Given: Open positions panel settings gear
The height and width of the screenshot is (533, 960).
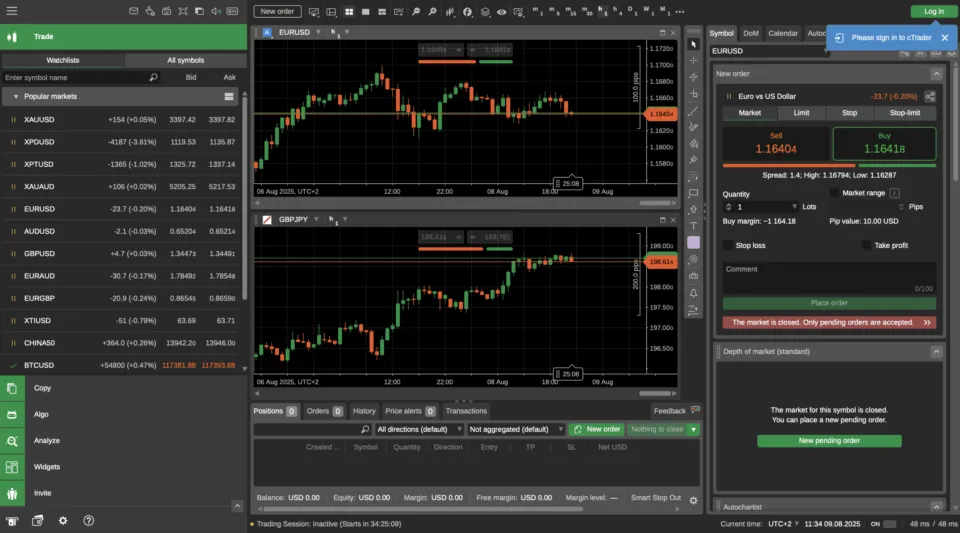Looking at the screenshot, I should 693,500.
